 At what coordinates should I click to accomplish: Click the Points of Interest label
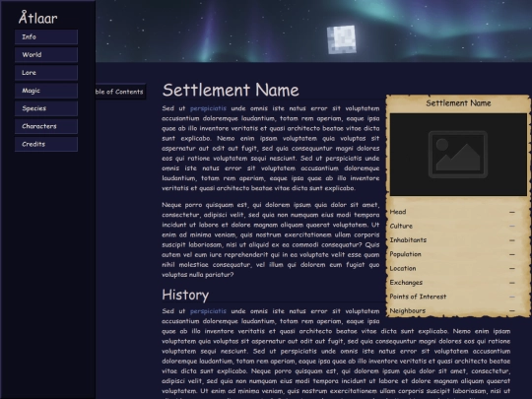click(x=418, y=297)
